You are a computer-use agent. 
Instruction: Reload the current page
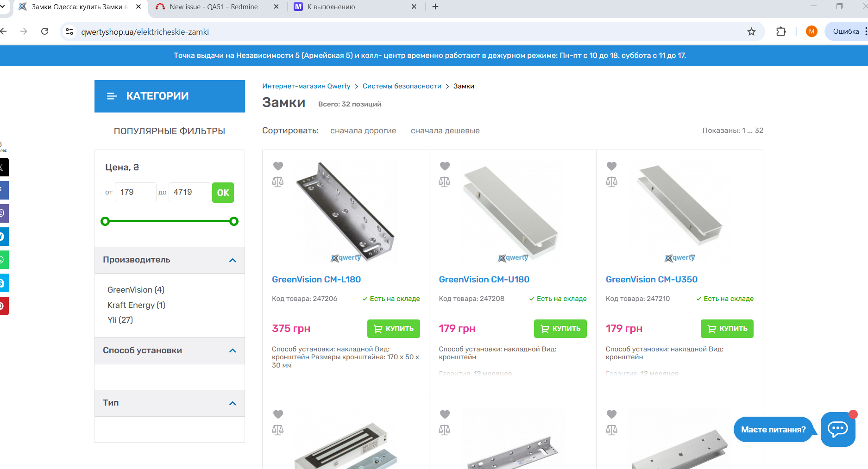point(45,31)
